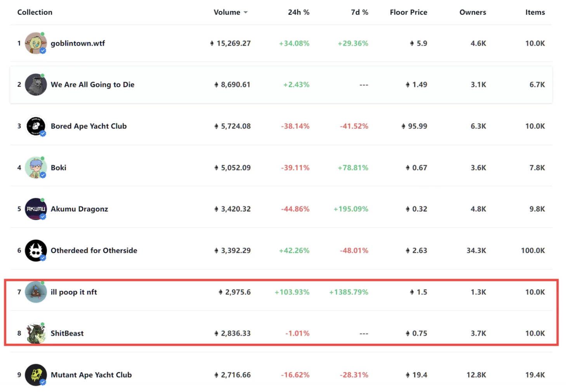
Task: Click the +195.09% 7d change
Action: pos(351,209)
